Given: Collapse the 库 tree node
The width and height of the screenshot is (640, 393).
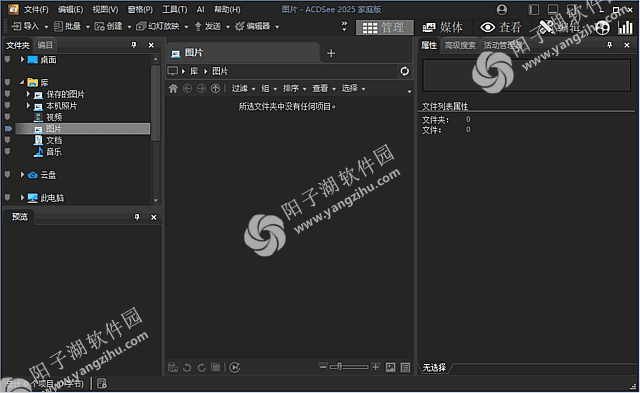Looking at the screenshot, I should point(22,82).
